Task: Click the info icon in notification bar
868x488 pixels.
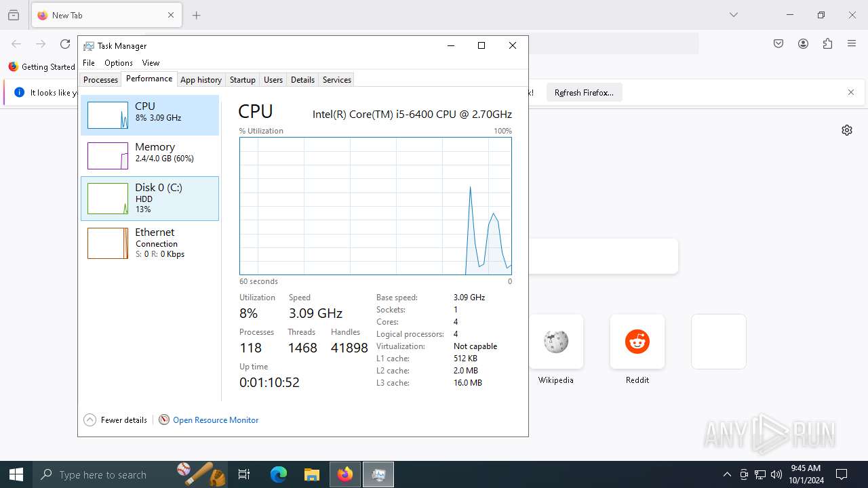Action: [20, 92]
